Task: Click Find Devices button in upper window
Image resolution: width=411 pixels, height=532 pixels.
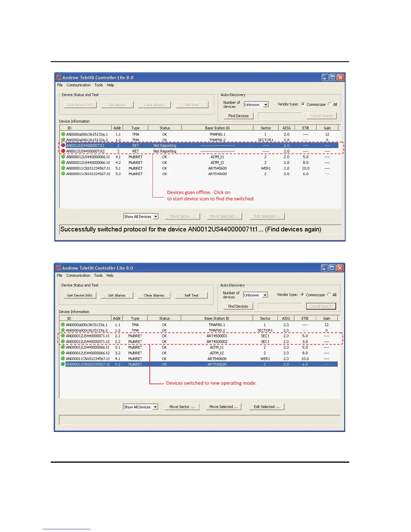Action: pos(238,116)
